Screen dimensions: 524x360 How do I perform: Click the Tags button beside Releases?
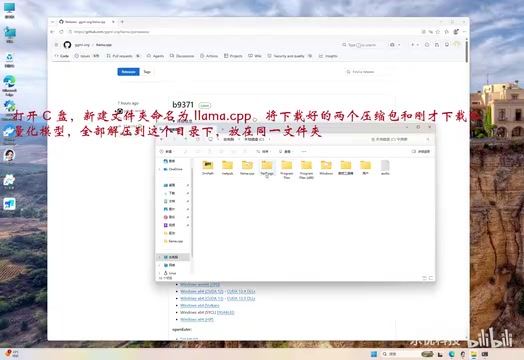pos(147,72)
